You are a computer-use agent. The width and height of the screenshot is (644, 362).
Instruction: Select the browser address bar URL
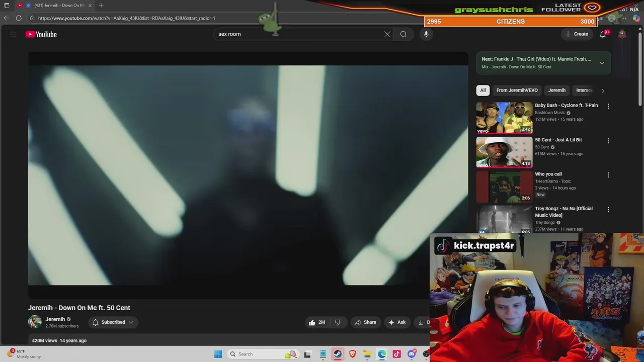(127, 18)
